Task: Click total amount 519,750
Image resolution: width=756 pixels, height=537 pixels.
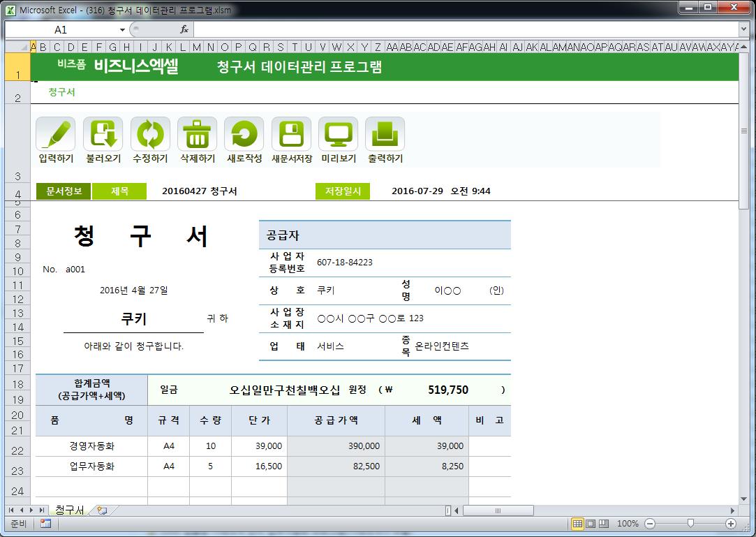Action: click(448, 390)
